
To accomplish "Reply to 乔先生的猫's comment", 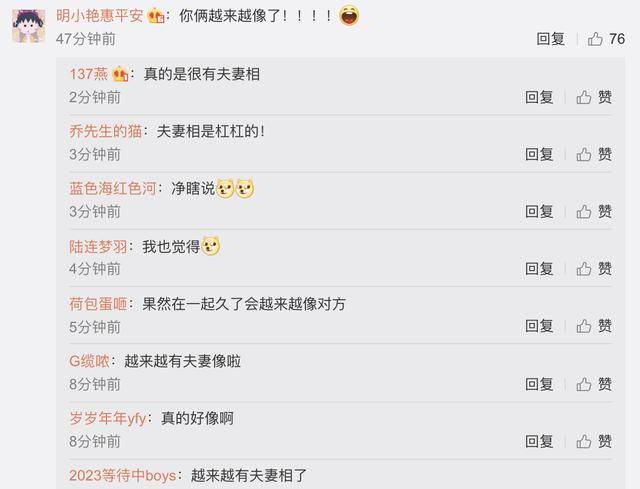I will click(539, 154).
